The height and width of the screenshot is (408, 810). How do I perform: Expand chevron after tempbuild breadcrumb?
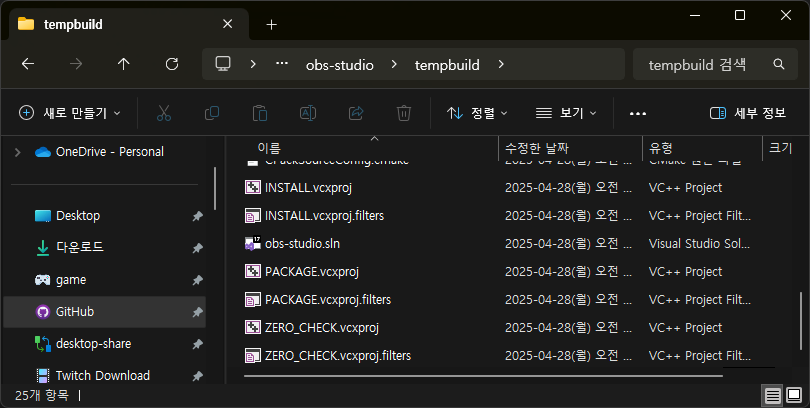501,64
